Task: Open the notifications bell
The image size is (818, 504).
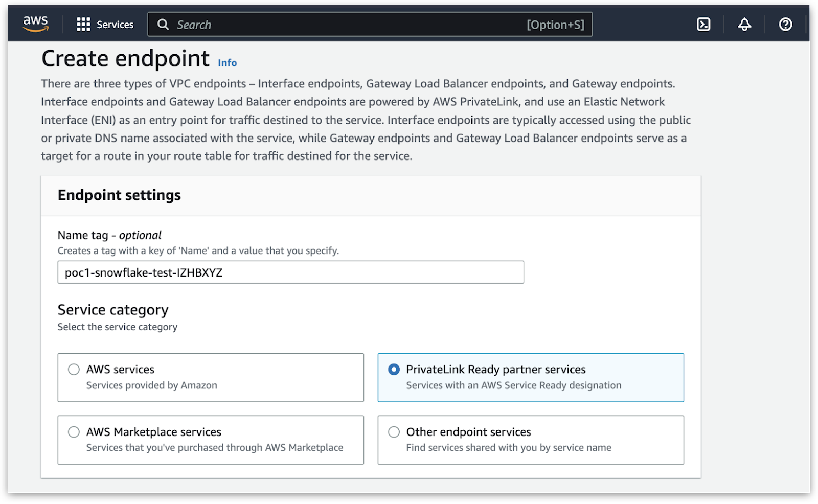Action: point(744,25)
